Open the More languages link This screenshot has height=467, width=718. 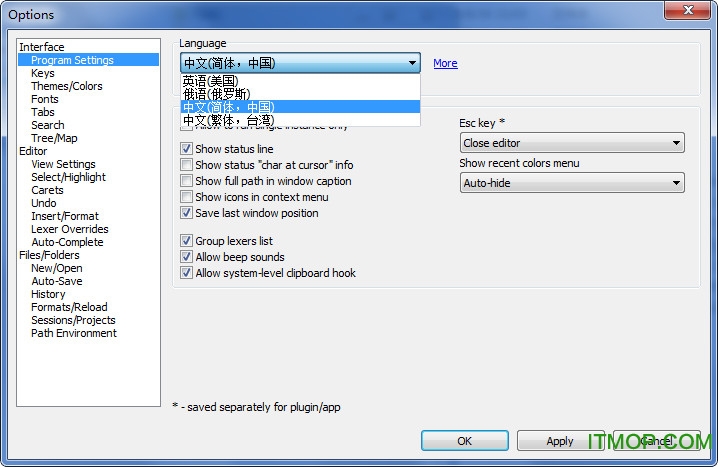[x=445, y=63]
